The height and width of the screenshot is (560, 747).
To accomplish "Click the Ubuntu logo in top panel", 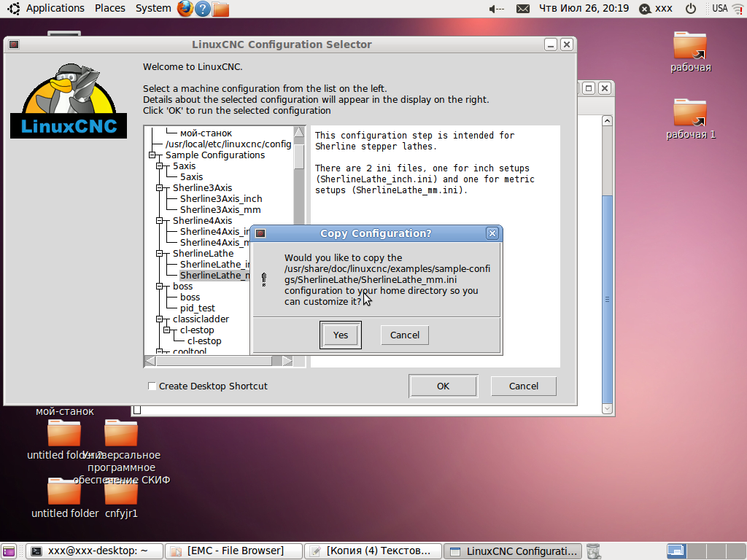I will pos(13,9).
